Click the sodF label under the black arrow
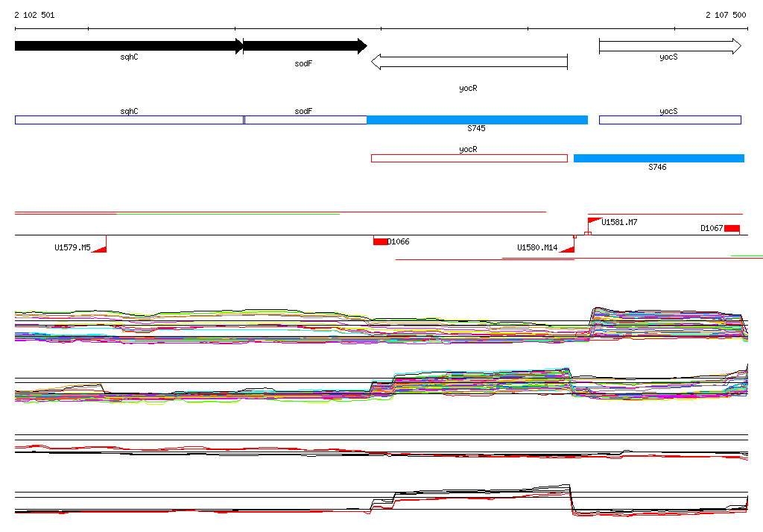 [303, 63]
